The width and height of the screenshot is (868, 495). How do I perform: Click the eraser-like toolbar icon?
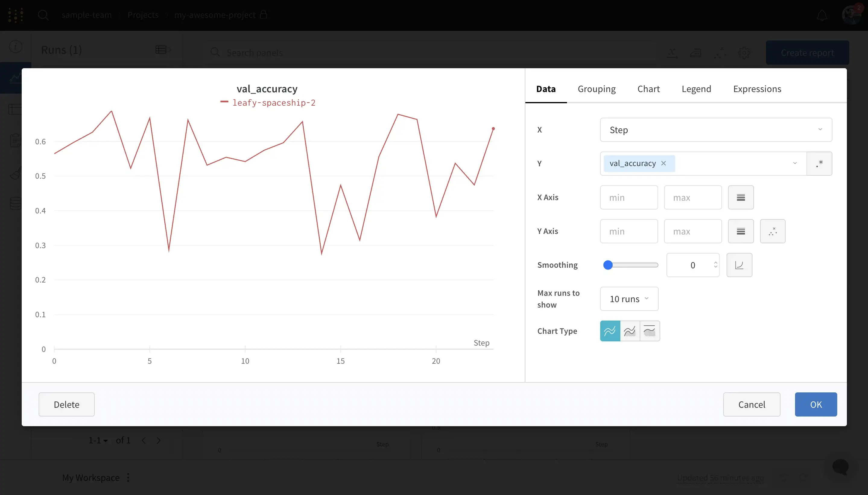click(695, 53)
